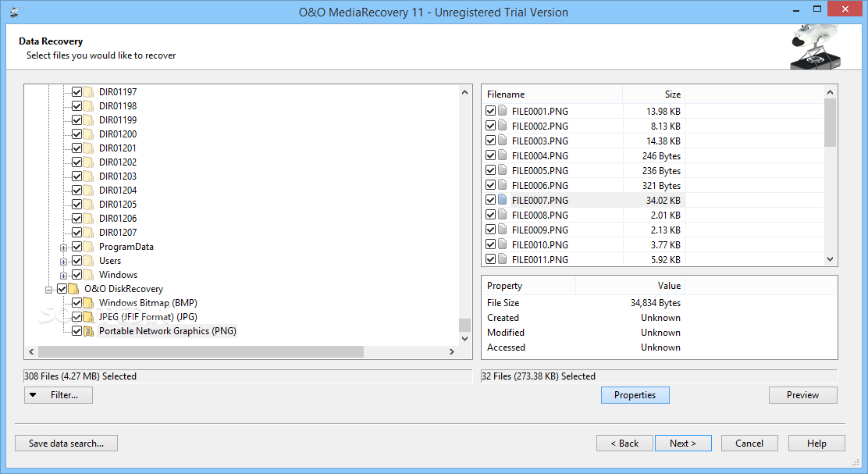Click the tree scroll-up arrow

click(x=464, y=92)
